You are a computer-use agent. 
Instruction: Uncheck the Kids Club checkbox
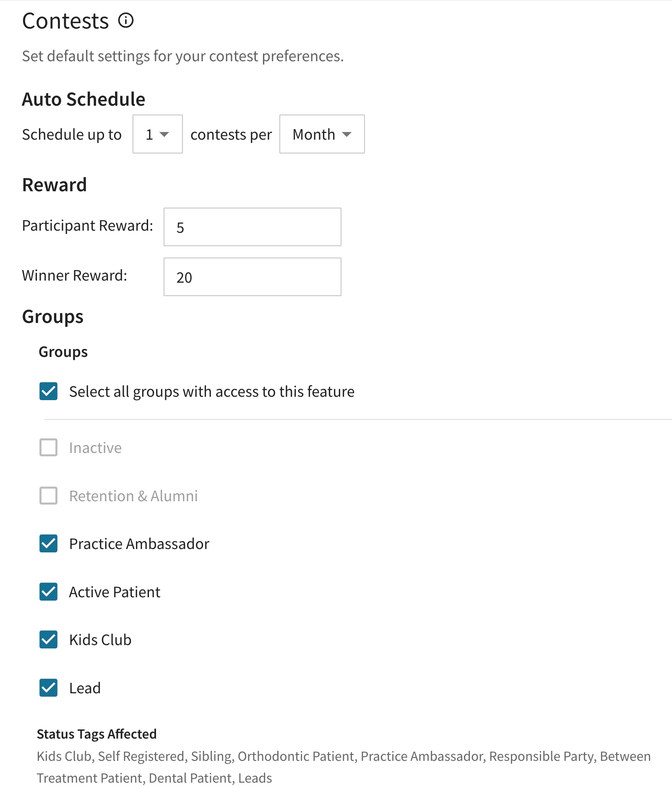[x=49, y=640]
